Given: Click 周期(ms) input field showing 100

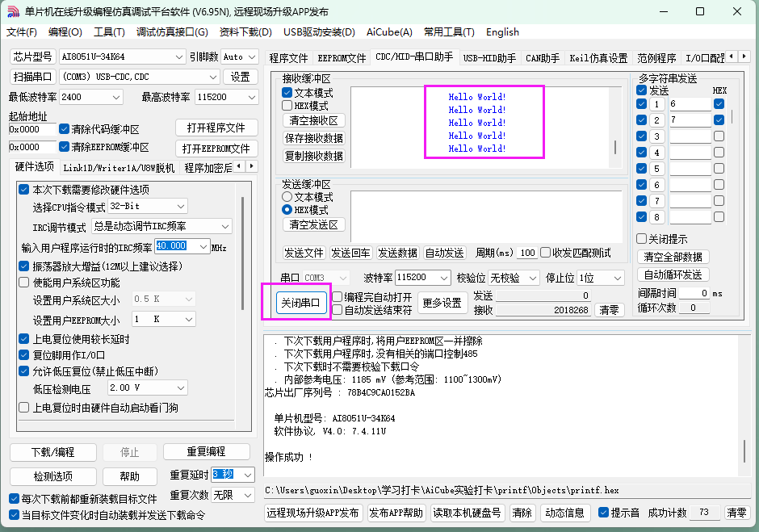Looking at the screenshot, I should click(x=527, y=253).
